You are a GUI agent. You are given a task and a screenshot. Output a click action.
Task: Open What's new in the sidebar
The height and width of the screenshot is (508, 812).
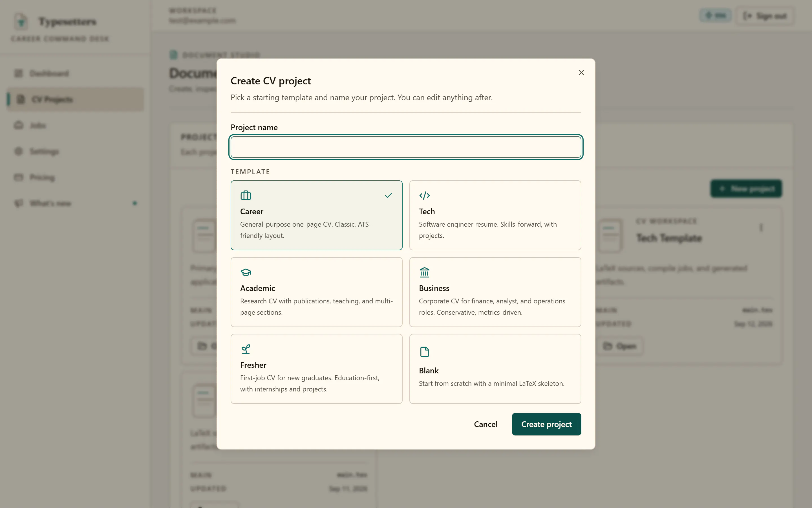[x=76, y=203]
